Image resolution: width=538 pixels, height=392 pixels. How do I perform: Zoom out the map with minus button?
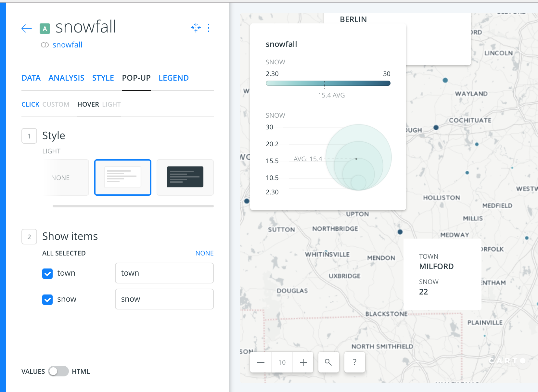coord(261,362)
